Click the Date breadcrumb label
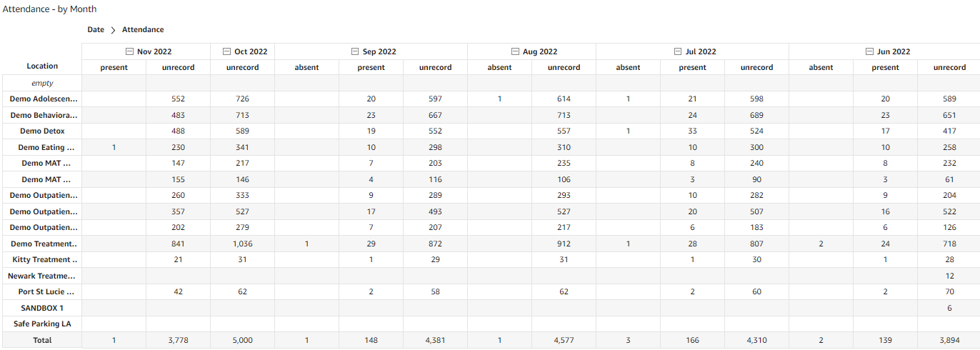This screenshot has width=980, height=350. [x=96, y=30]
